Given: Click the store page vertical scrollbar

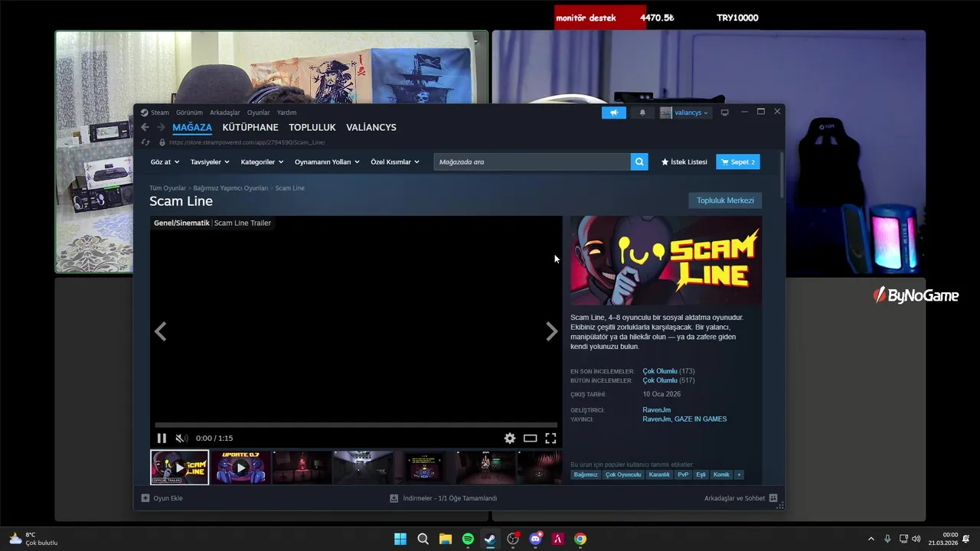Looking at the screenshot, I should coord(781,174).
